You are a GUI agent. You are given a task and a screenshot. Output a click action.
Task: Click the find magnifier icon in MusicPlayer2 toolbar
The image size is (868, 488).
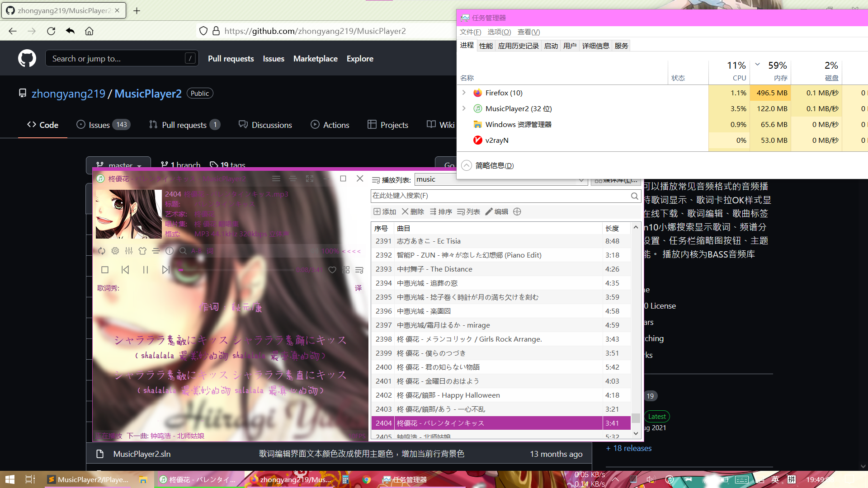coord(183,251)
